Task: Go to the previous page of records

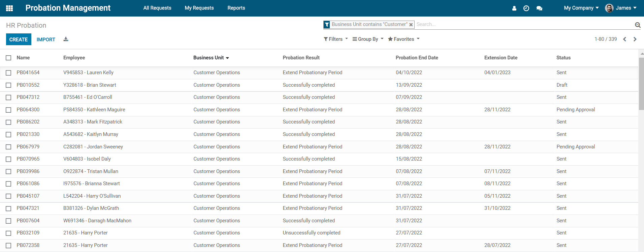Action: pos(624,39)
